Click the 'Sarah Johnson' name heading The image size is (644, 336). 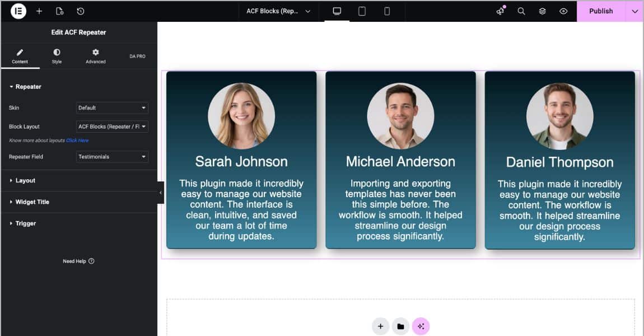pos(241,161)
